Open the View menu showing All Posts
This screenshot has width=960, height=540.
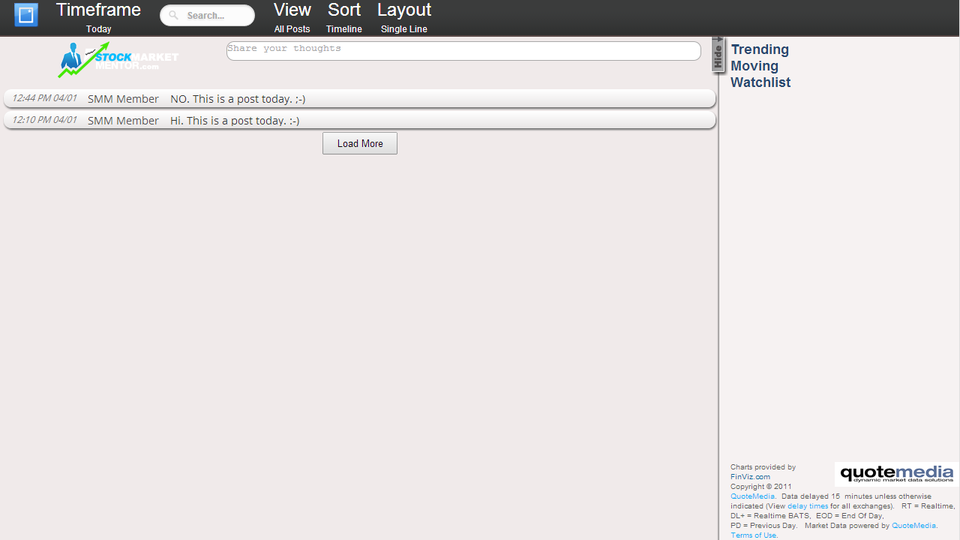292,17
